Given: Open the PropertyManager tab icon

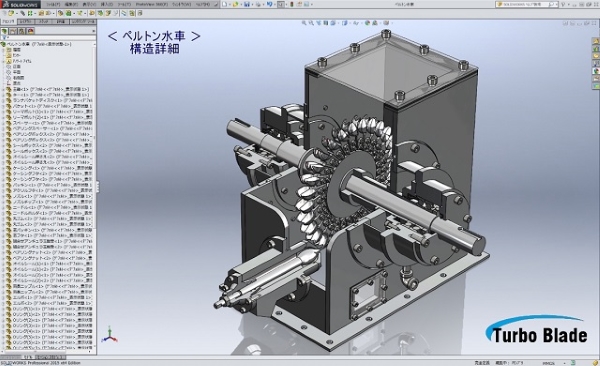Looking at the screenshot, I should point(13,31).
